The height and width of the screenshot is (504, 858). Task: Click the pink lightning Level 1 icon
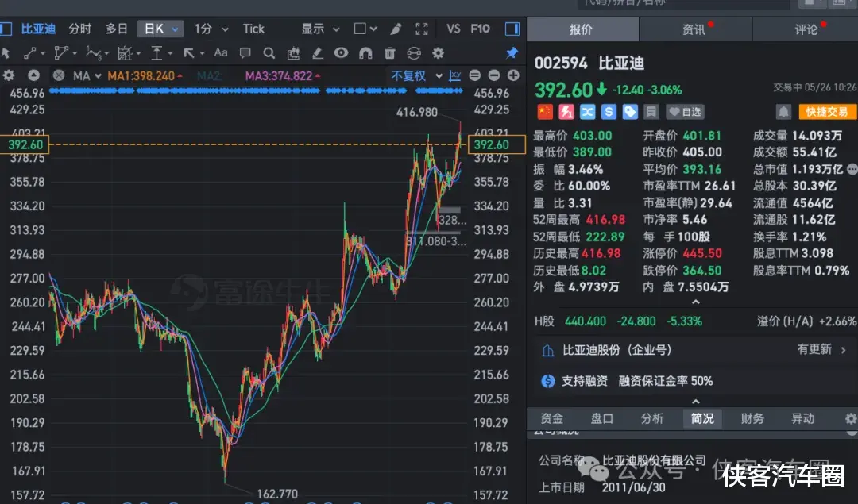click(566, 112)
